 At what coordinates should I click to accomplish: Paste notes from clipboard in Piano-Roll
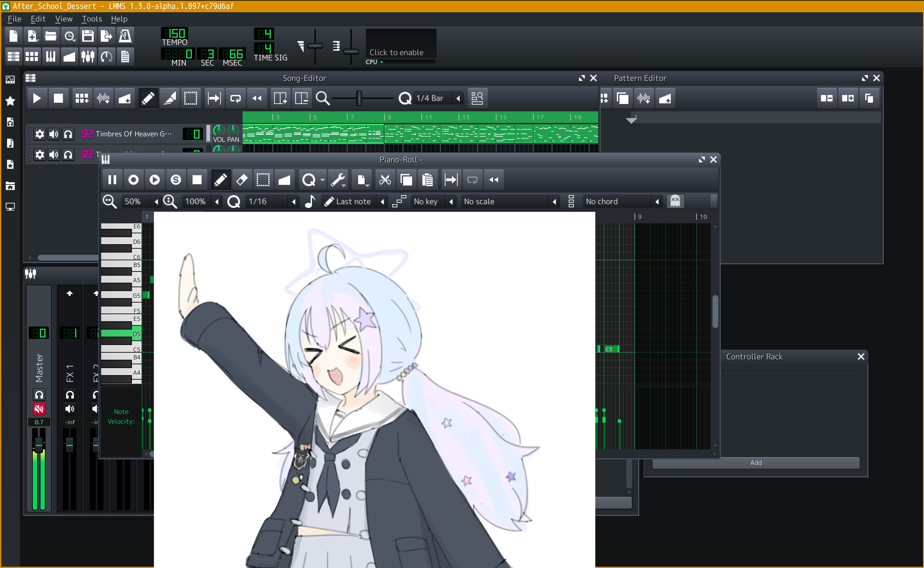(x=427, y=180)
